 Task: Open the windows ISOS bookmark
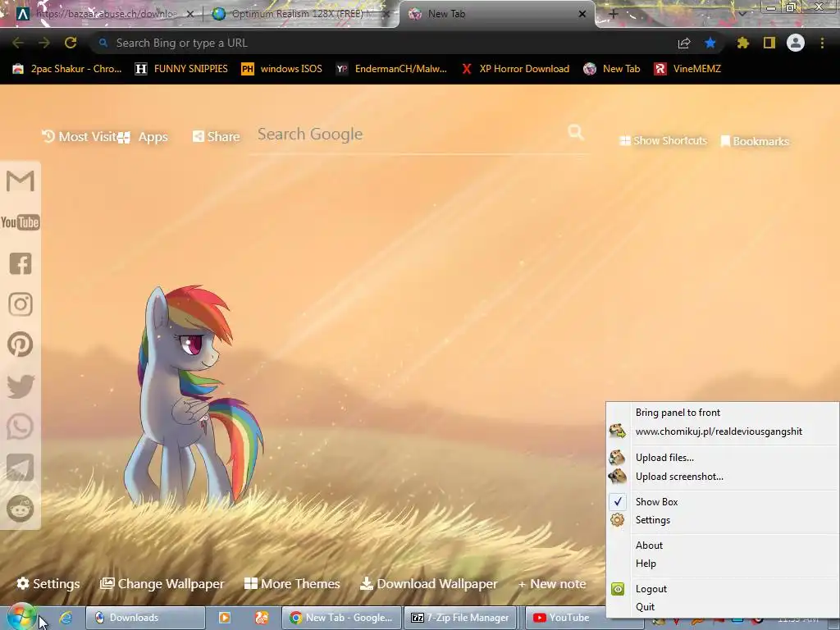pyautogui.click(x=282, y=69)
